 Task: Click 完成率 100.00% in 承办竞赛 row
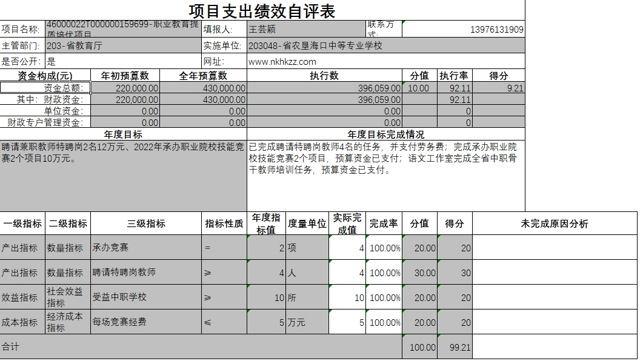(x=384, y=248)
